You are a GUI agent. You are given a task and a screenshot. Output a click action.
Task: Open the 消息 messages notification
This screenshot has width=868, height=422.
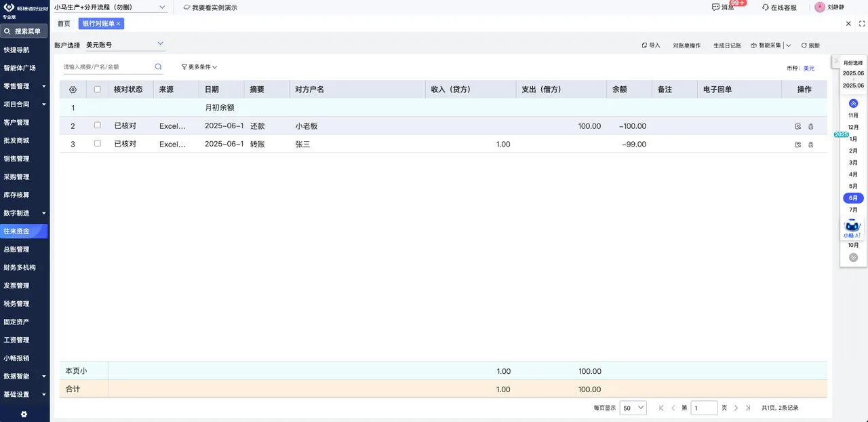(x=723, y=7)
